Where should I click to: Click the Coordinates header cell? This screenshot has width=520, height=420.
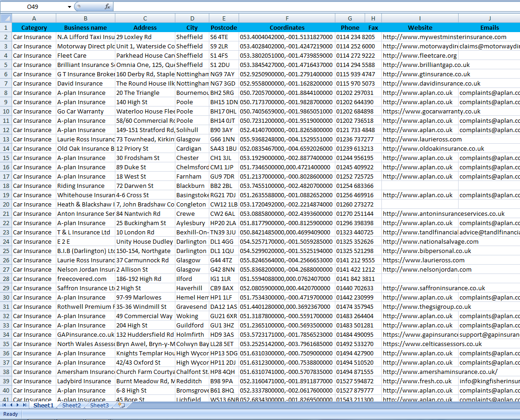(287, 27)
